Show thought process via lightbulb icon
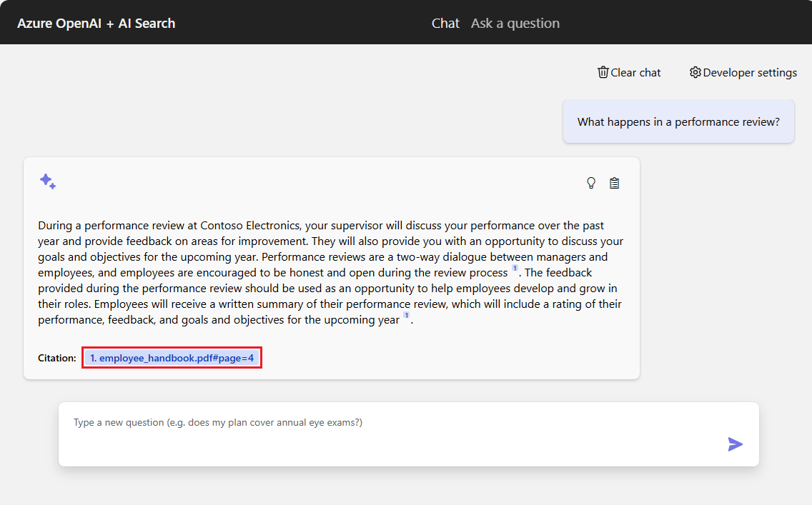The image size is (812, 505). tap(591, 183)
